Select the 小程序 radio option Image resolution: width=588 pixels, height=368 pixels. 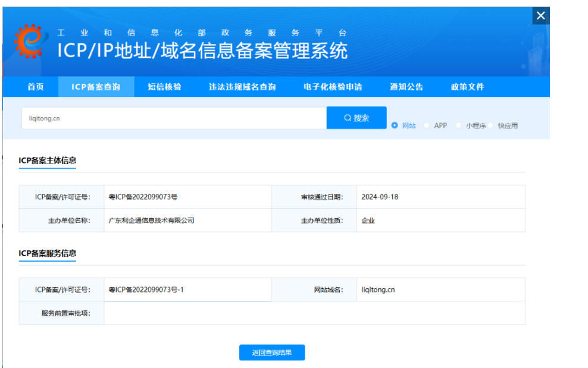coord(458,125)
